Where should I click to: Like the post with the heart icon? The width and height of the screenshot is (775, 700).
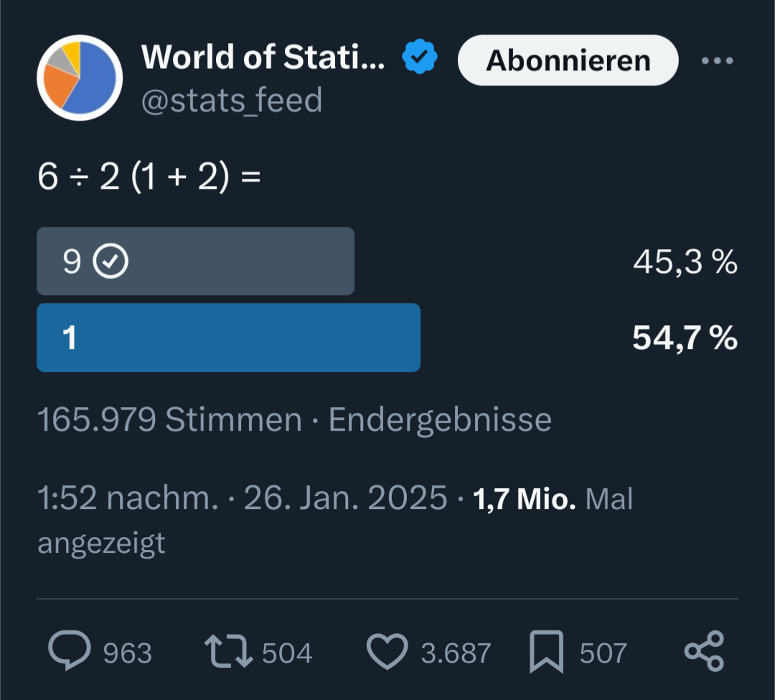(387, 650)
